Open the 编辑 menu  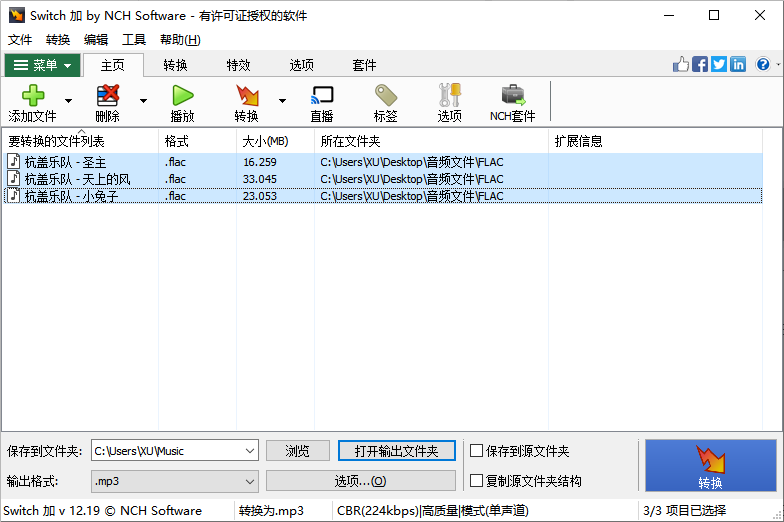pyautogui.click(x=96, y=40)
